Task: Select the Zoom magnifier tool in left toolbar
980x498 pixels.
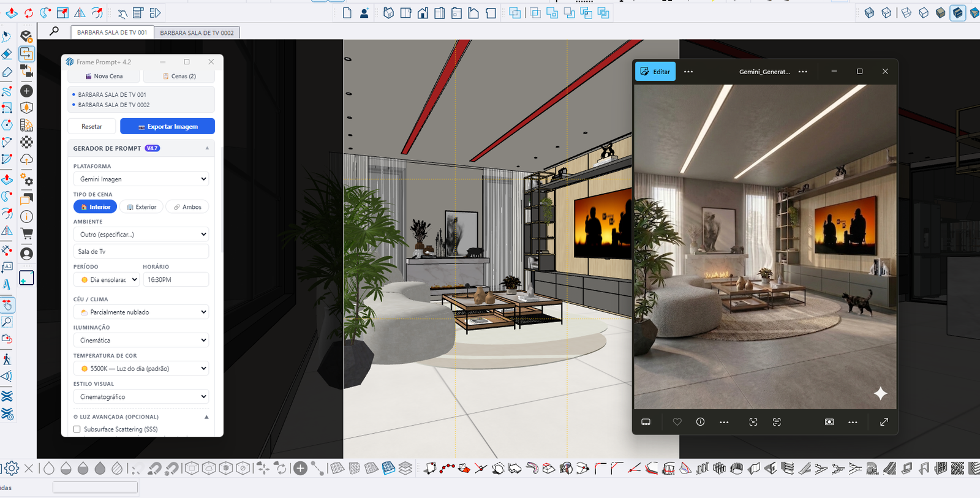Action: 7,322
